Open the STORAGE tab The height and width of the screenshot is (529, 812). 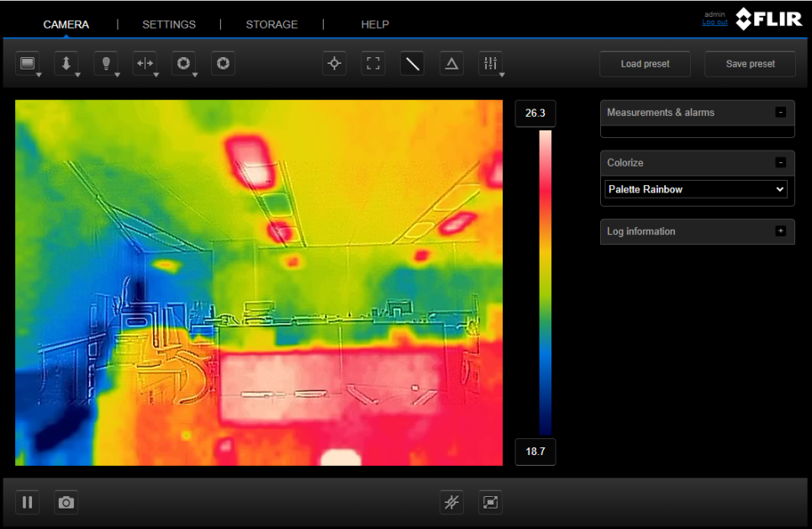(272, 24)
